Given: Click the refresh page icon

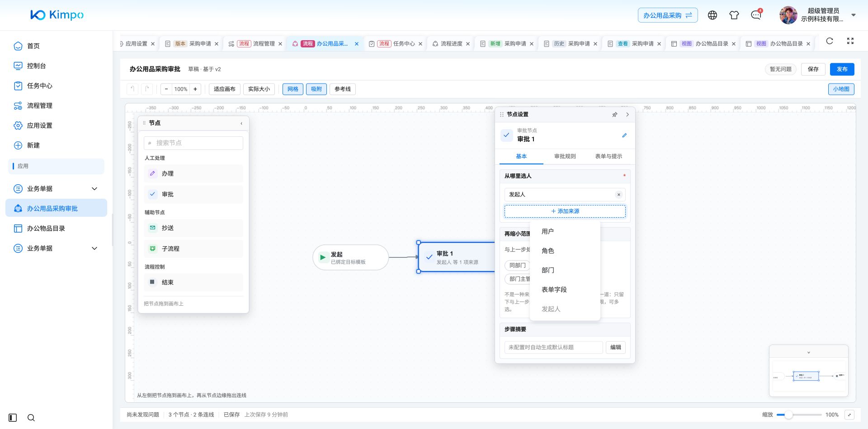Looking at the screenshot, I should 830,41.
